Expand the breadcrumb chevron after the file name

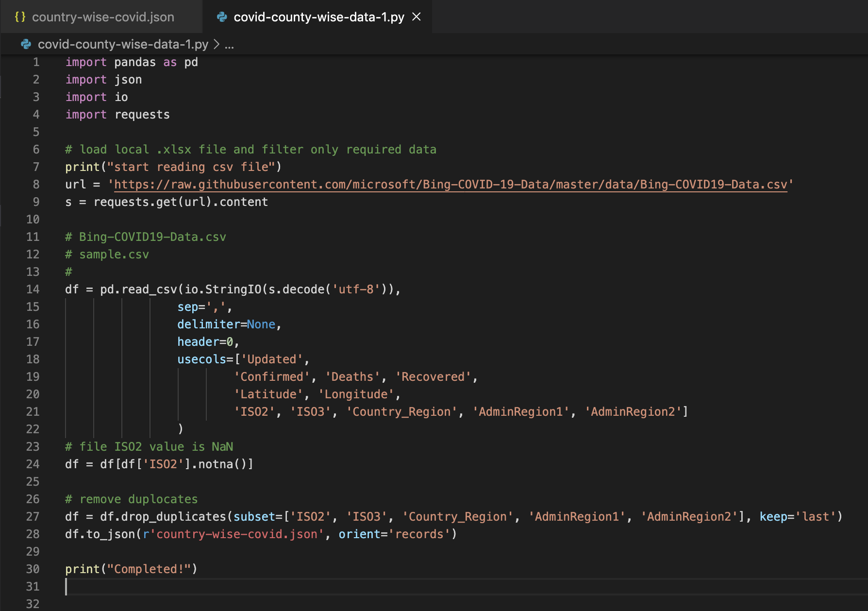tap(217, 44)
